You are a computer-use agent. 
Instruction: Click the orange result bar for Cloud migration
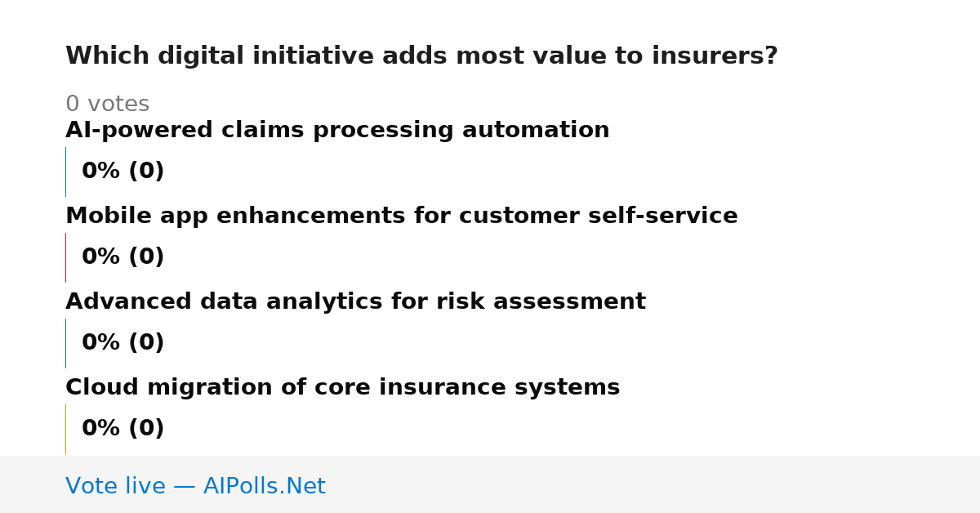(x=65, y=429)
